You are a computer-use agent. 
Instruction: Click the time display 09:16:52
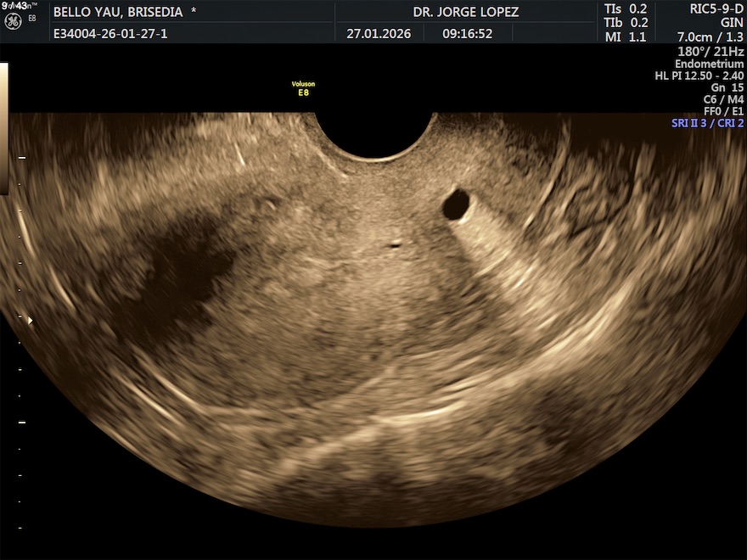[x=467, y=34]
